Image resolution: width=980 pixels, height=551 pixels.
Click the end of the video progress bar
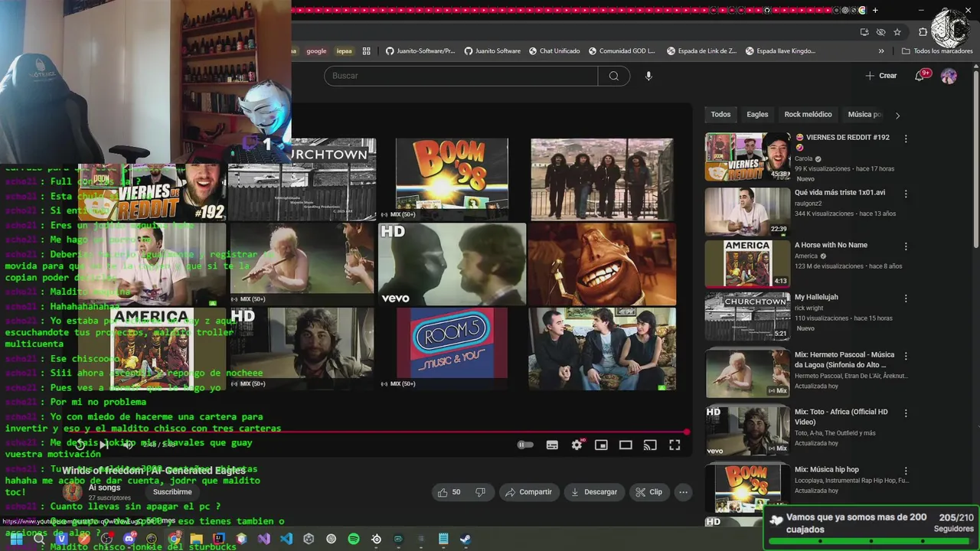coord(687,432)
